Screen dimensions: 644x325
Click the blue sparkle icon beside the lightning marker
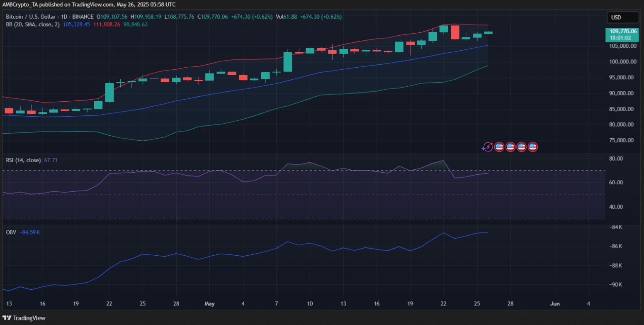coord(483,148)
